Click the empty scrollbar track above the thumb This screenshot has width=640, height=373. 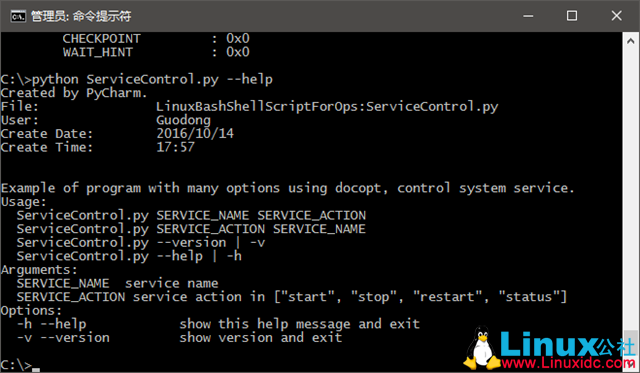(630, 190)
